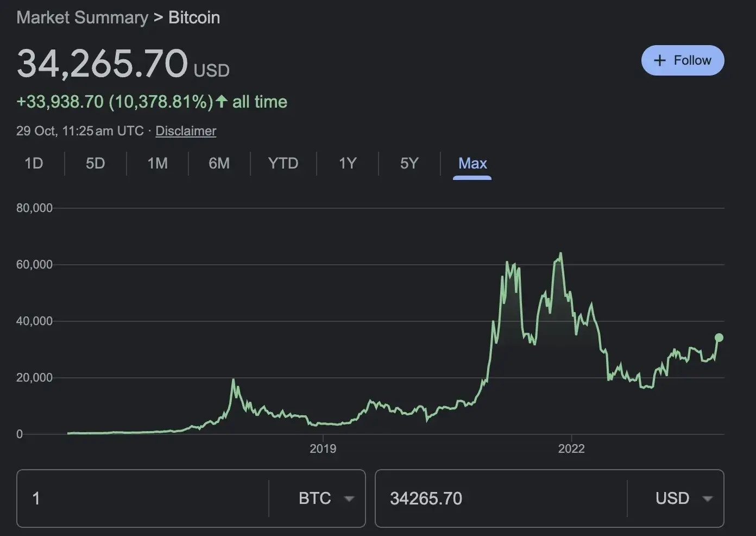Click the Bitcoin breadcrumb label

[x=193, y=17]
